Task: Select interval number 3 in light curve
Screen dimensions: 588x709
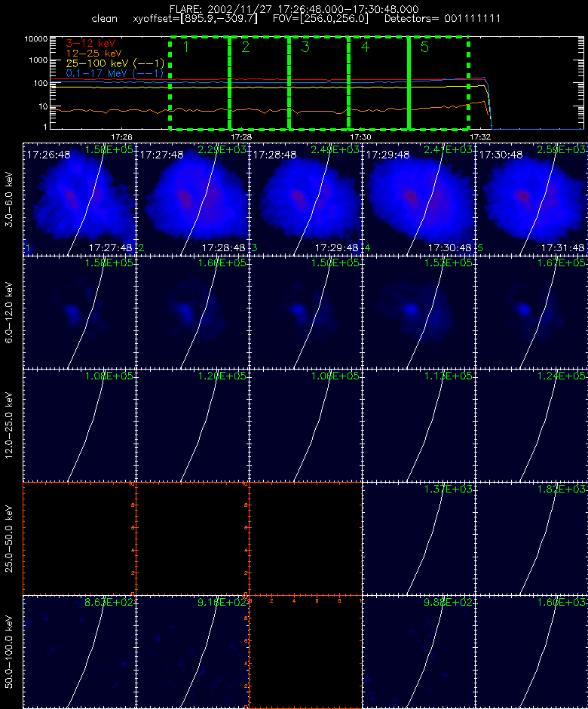Action: pos(305,47)
